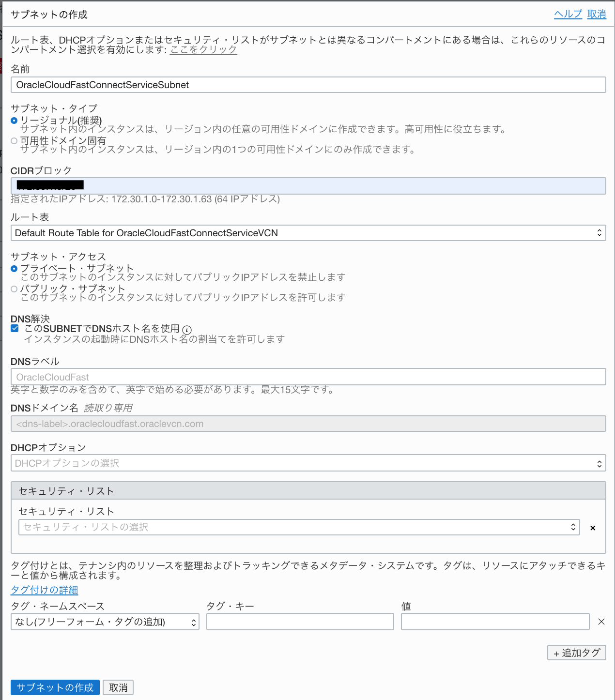Click the 指定されたIPアドレス range text
The image size is (615, 700).
145,199
